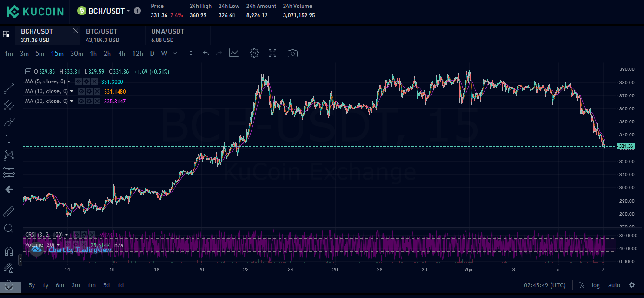Open the indicators chart icon
Screen dimensions: 644x298
click(234, 53)
